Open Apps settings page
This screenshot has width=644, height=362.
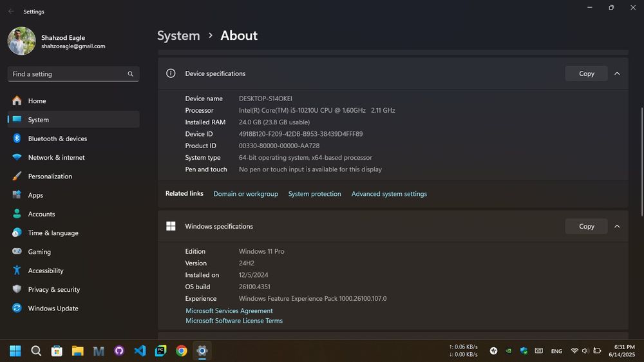click(73, 195)
